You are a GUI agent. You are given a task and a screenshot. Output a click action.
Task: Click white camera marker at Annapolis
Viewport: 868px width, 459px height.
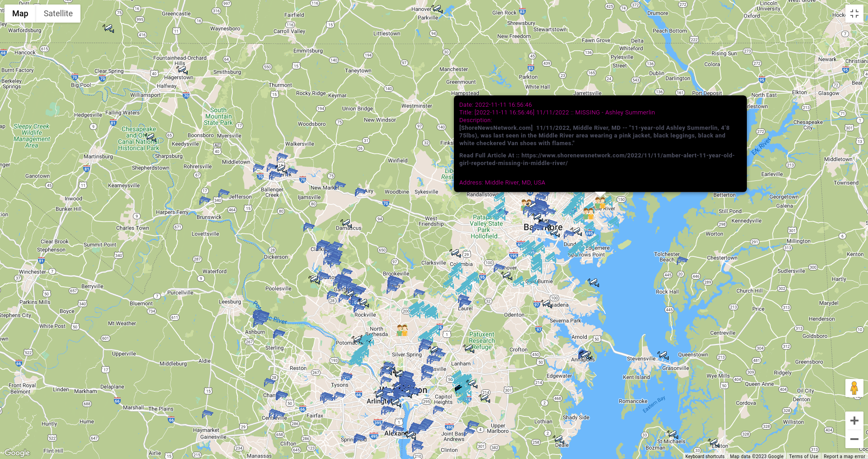tap(585, 355)
